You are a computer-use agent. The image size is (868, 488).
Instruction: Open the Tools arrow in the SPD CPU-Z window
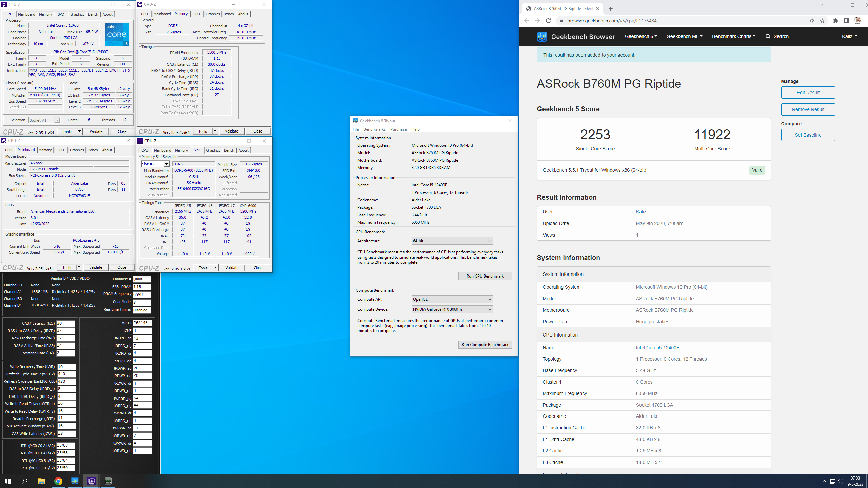pos(215,268)
